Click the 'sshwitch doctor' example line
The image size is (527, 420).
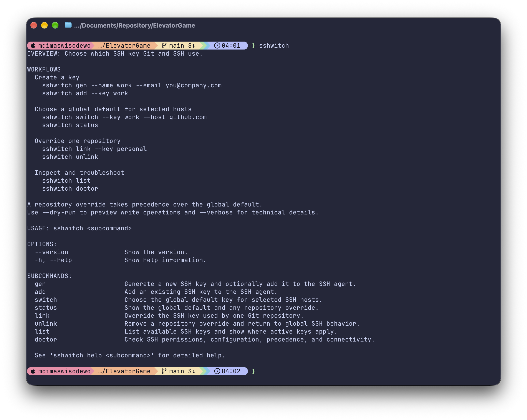pyautogui.click(x=70, y=189)
